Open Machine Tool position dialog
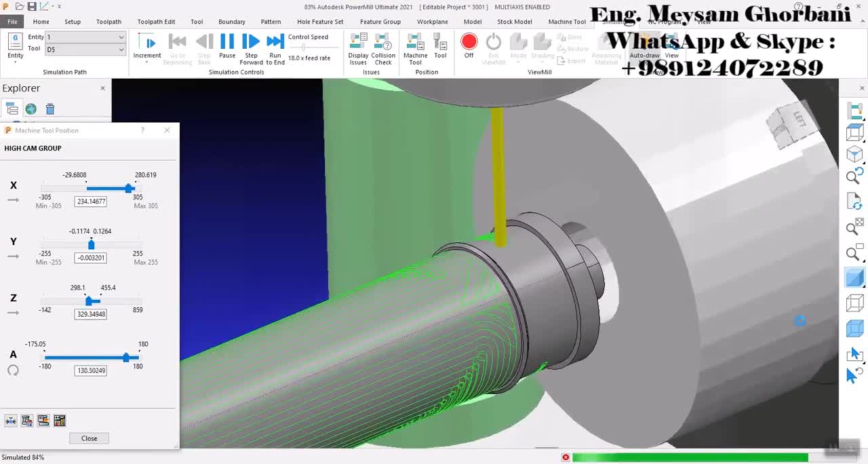868x464 pixels. coord(415,49)
